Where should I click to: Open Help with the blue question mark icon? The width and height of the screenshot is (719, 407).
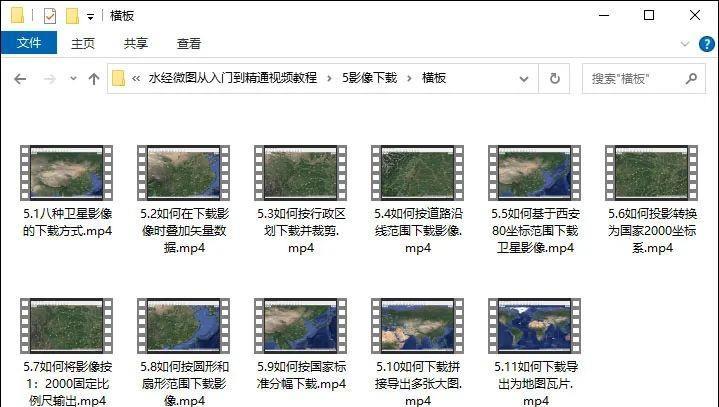[x=707, y=44]
